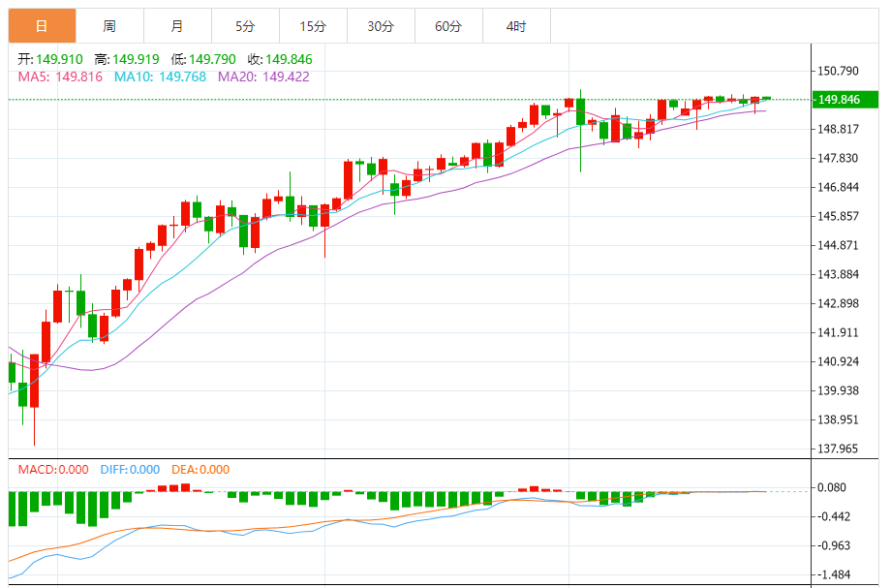Click the DIFF value label
This screenshot has width=891, height=588.
click(130, 470)
